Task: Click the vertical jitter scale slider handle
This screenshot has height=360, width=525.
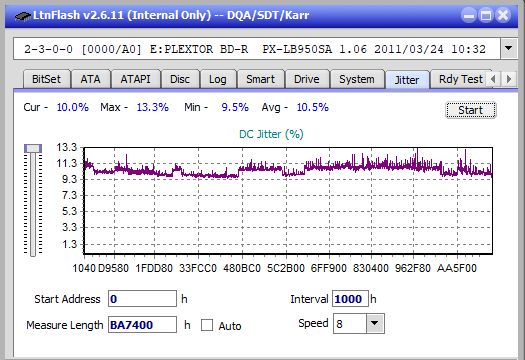Action: pos(33,148)
